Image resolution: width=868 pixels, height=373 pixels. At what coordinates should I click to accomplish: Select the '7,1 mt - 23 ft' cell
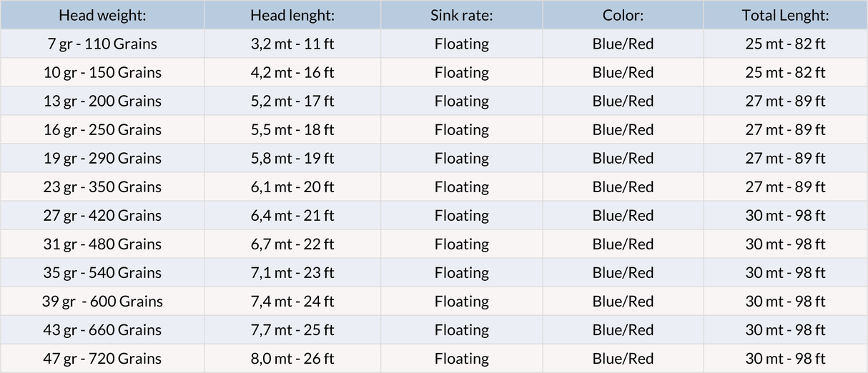292,272
